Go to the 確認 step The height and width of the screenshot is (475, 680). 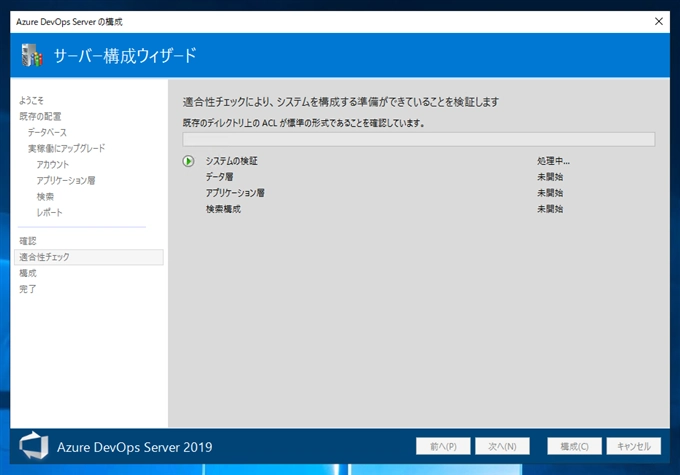(28, 241)
